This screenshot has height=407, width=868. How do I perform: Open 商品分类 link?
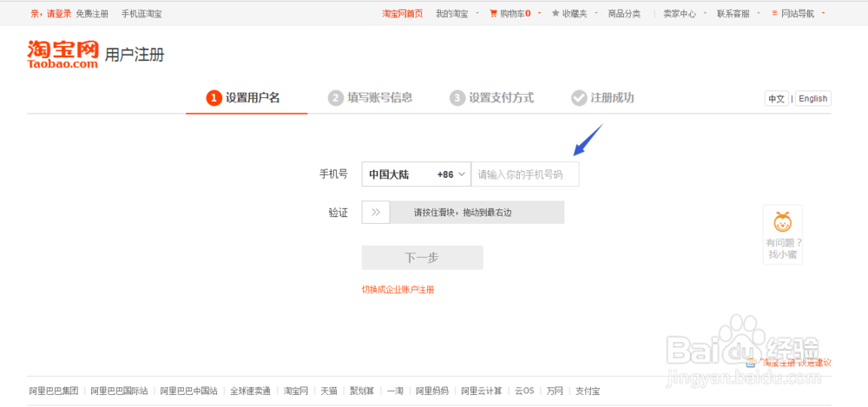pyautogui.click(x=624, y=14)
